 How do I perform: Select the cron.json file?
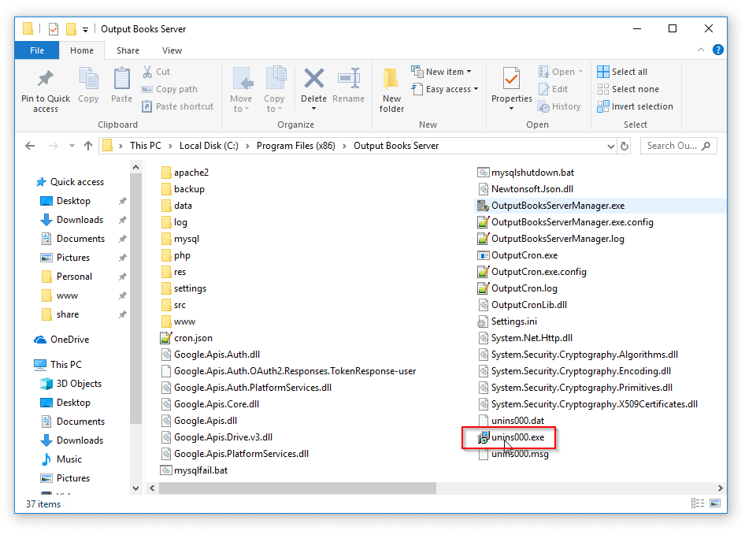[x=186, y=338]
